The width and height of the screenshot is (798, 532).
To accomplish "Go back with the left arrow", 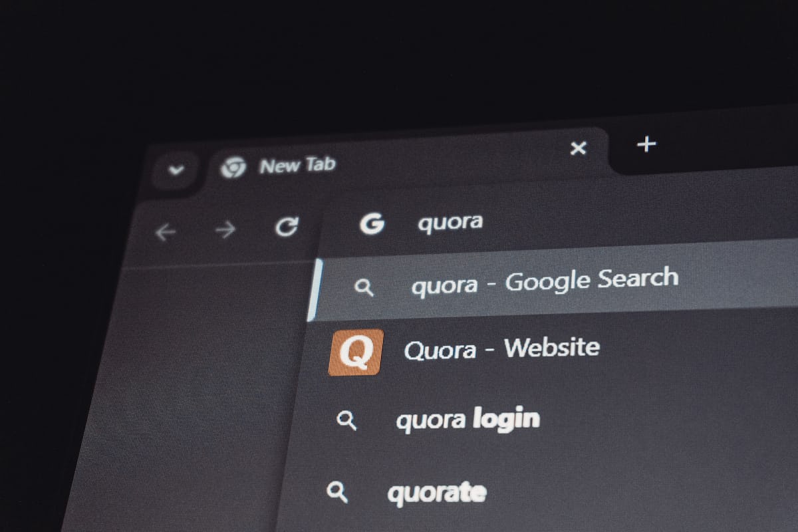I will pos(165,231).
